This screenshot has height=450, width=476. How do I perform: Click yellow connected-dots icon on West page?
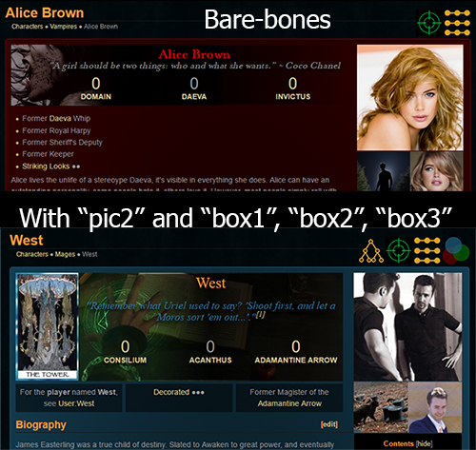tap(427, 250)
